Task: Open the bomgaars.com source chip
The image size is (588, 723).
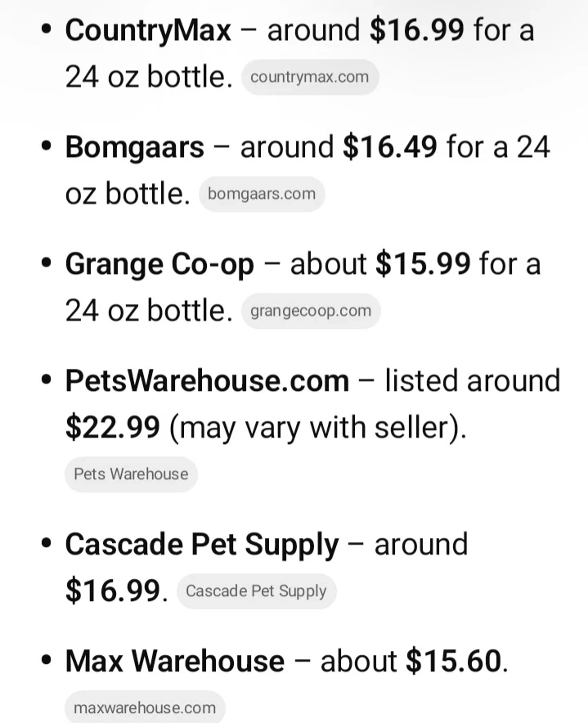Action: pyautogui.click(x=262, y=195)
